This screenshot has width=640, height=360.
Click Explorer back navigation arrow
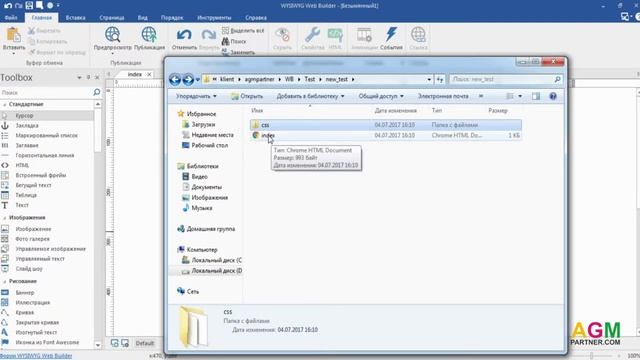[175, 79]
